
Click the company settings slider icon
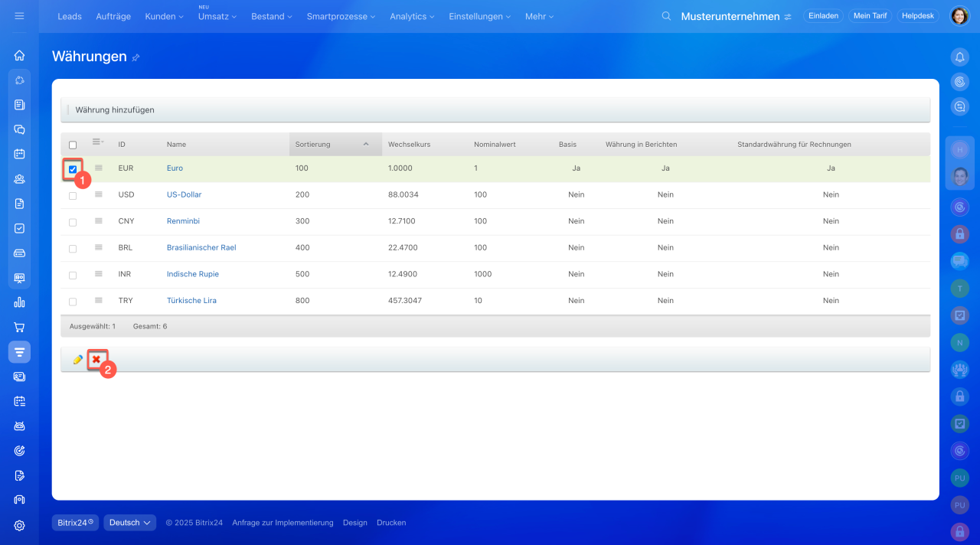pyautogui.click(x=788, y=17)
